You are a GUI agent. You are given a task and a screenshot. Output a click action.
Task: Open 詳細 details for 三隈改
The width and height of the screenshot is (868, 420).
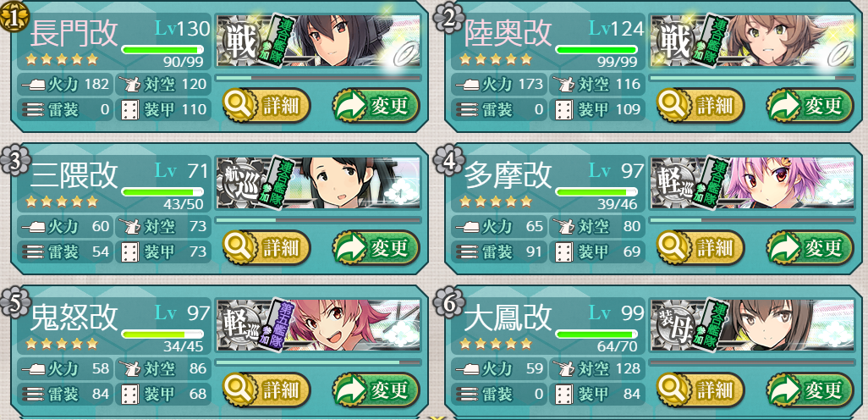click(x=266, y=247)
